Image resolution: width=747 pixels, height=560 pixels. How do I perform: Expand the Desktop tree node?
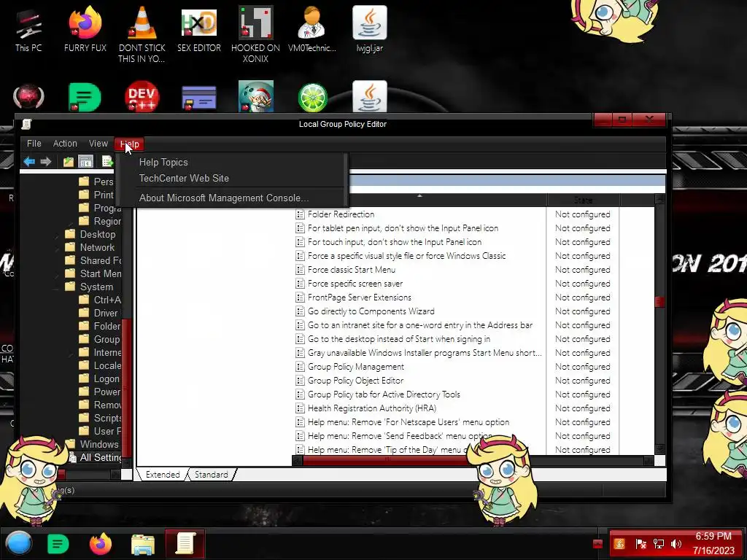pyautogui.click(x=58, y=235)
